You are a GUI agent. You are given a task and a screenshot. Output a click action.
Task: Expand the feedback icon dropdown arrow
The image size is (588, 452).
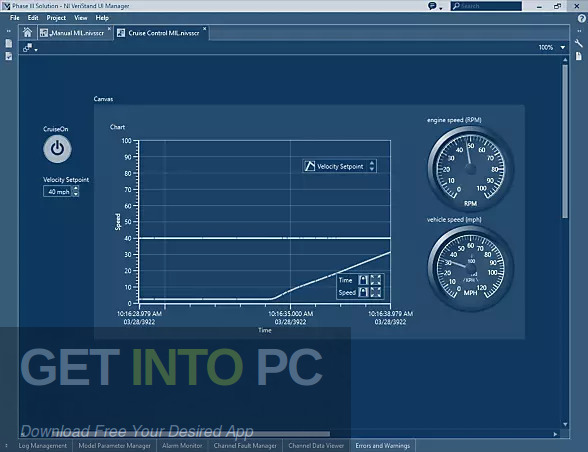[441, 8]
